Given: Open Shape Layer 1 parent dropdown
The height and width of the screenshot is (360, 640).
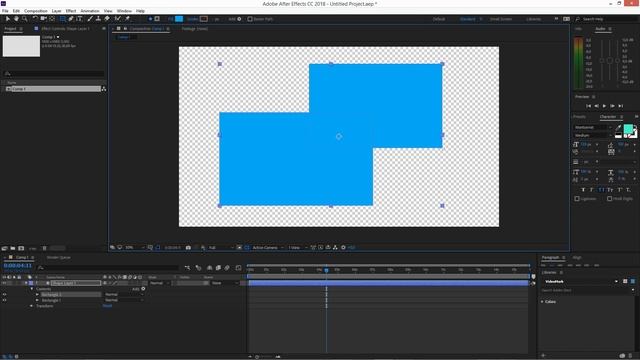Looking at the screenshot, I should point(224,283).
